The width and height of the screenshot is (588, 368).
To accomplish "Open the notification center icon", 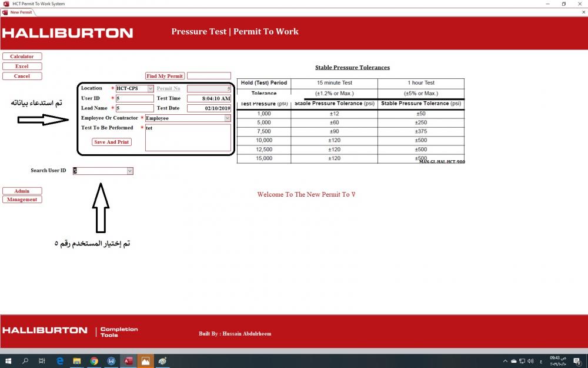I will [x=577, y=362].
